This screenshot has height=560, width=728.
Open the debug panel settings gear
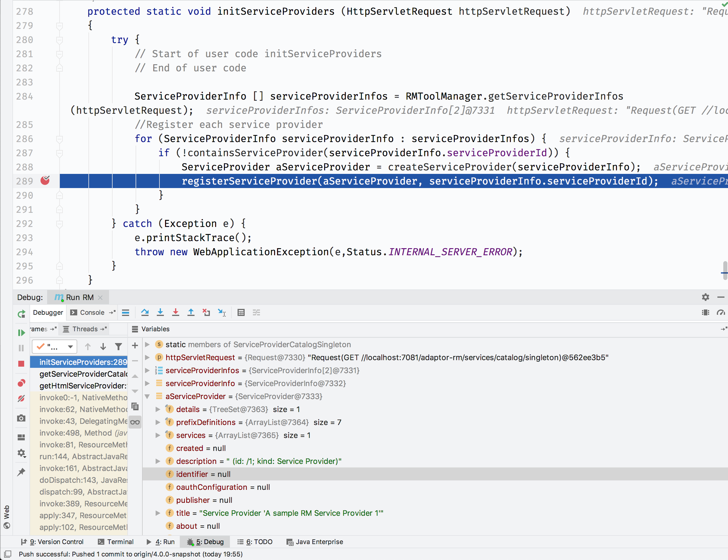point(705,297)
